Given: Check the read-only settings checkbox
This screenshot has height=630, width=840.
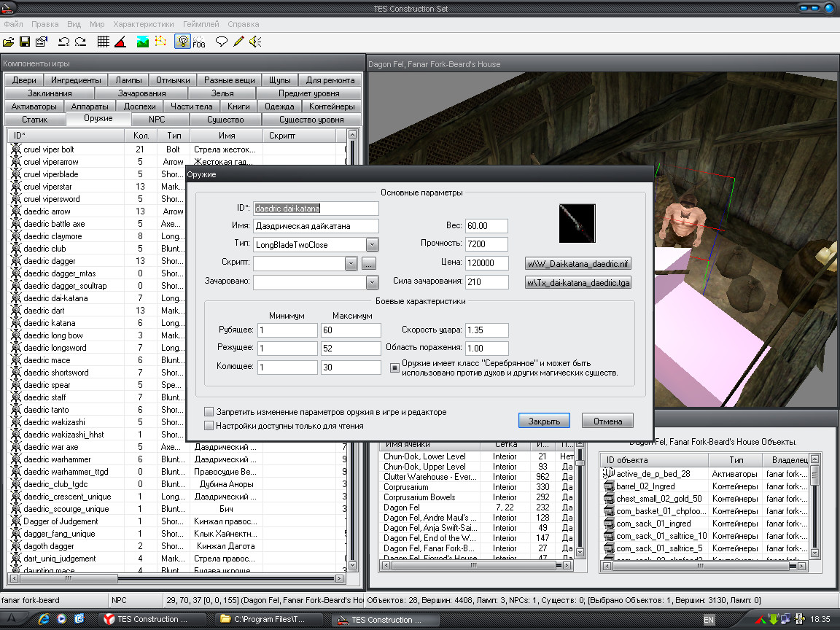Looking at the screenshot, I should coord(209,426).
